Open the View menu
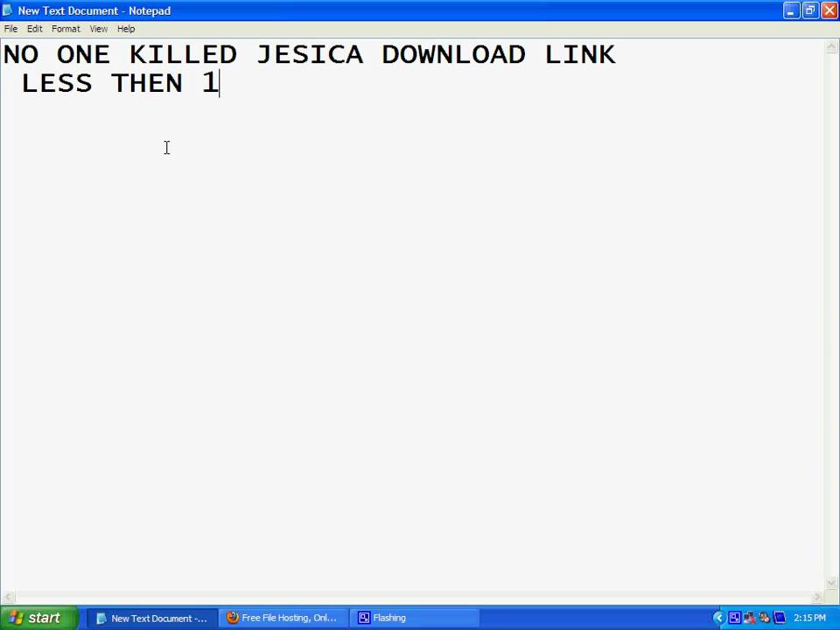The image size is (840, 630). [98, 28]
